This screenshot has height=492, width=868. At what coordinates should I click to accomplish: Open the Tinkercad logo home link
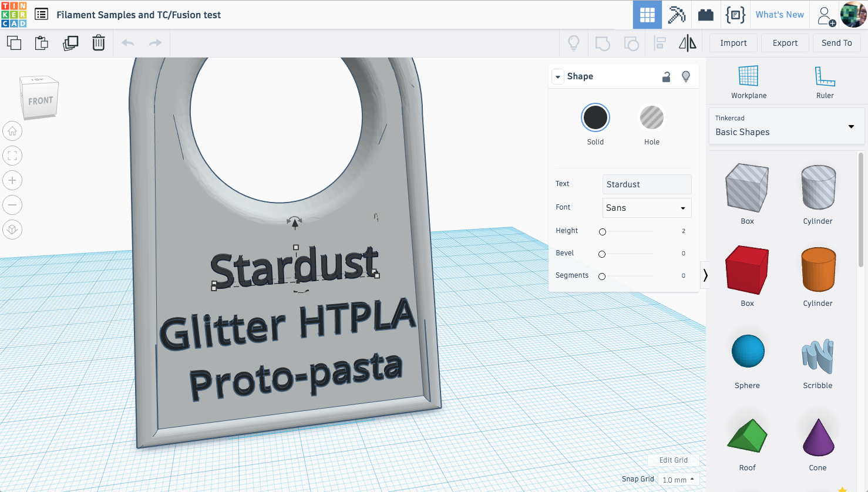14,15
